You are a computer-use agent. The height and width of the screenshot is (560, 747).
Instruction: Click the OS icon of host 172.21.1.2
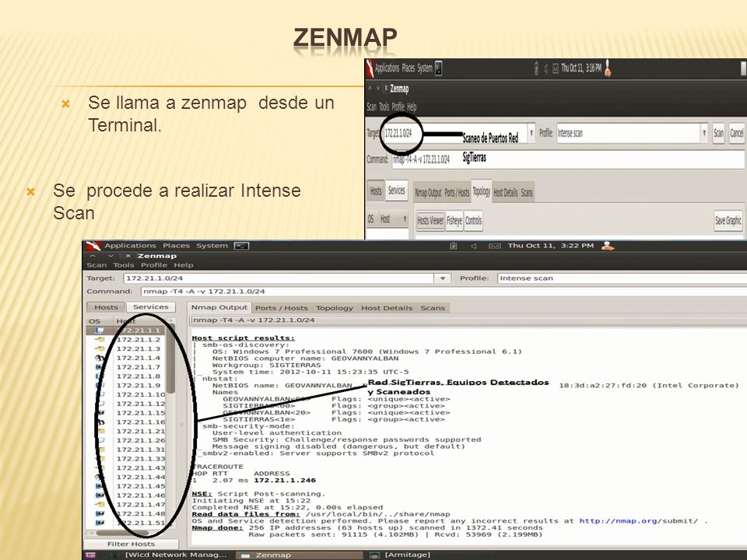100,340
